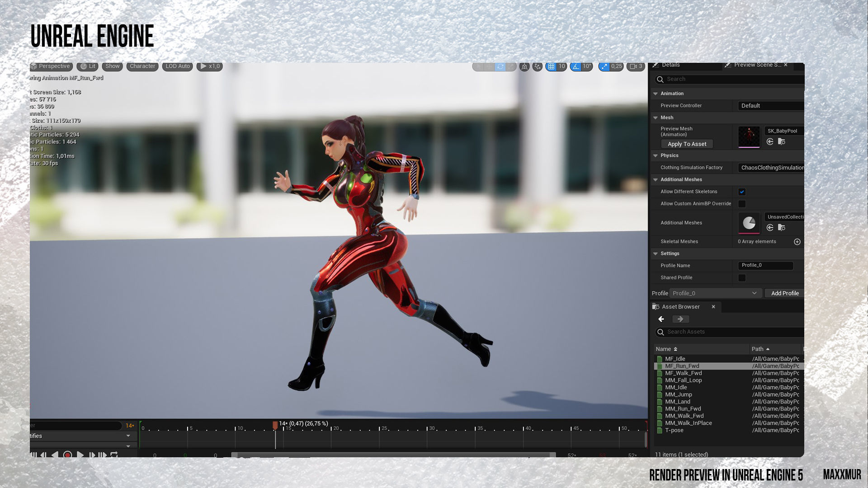
Task: Collapse the Animation section
Action: coord(656,94)
